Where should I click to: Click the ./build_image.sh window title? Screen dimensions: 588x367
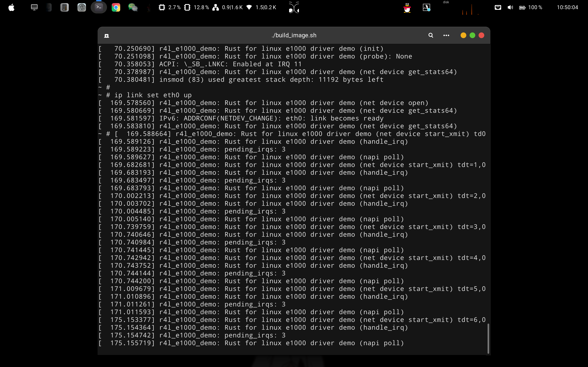294,35
